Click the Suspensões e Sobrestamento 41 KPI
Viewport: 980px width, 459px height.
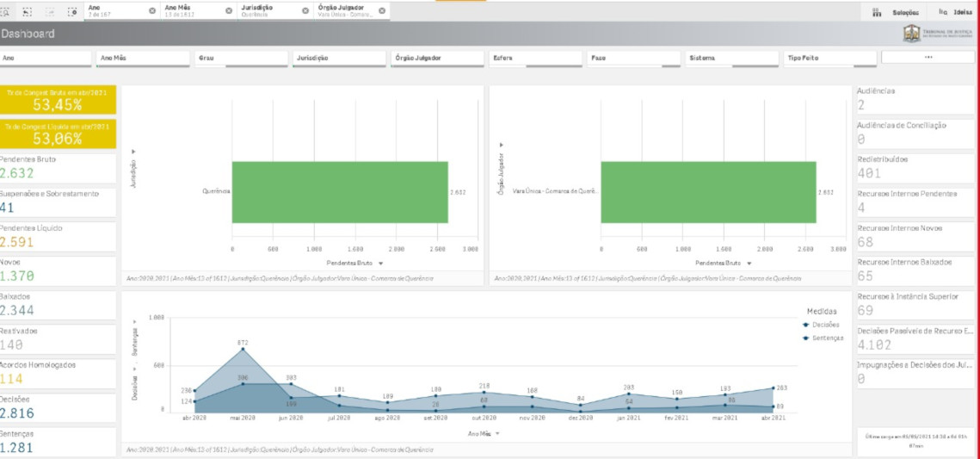(x=59, y=202)
